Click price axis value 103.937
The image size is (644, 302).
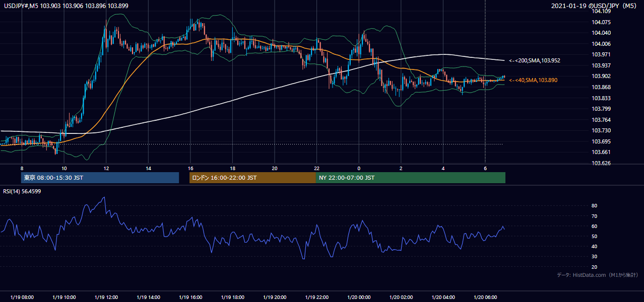(x=602, y=65)
